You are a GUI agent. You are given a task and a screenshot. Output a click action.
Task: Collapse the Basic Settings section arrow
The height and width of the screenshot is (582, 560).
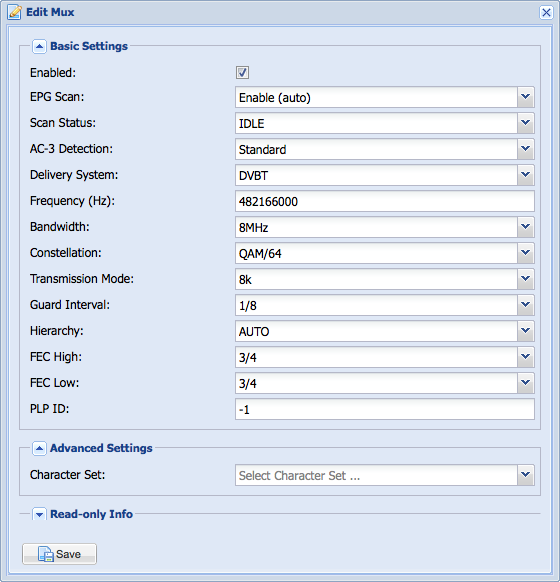tap(39, 46)
